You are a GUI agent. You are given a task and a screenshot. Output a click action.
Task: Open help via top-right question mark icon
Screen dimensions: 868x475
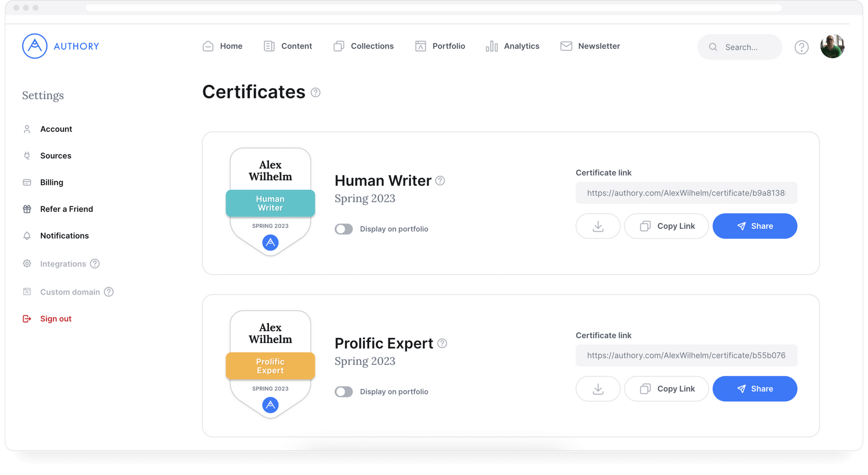802,47
